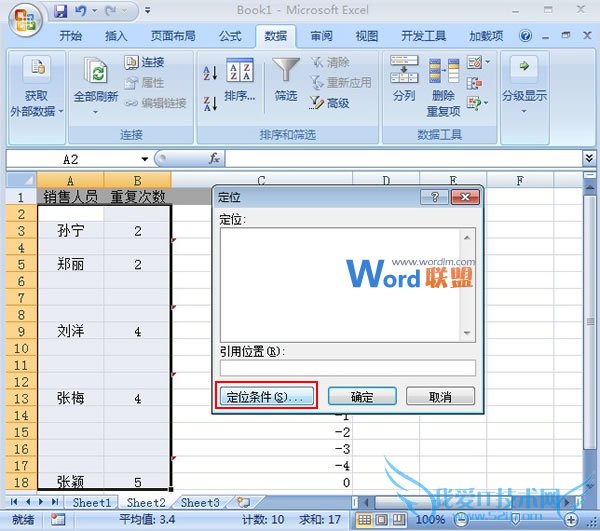Click the fx insert function icon

(214, 159)
